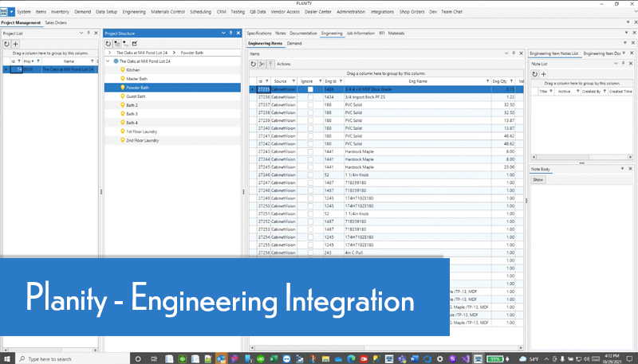Select the 2nd Floor Laundry node
Screen dimensions: 638x364
143,140
